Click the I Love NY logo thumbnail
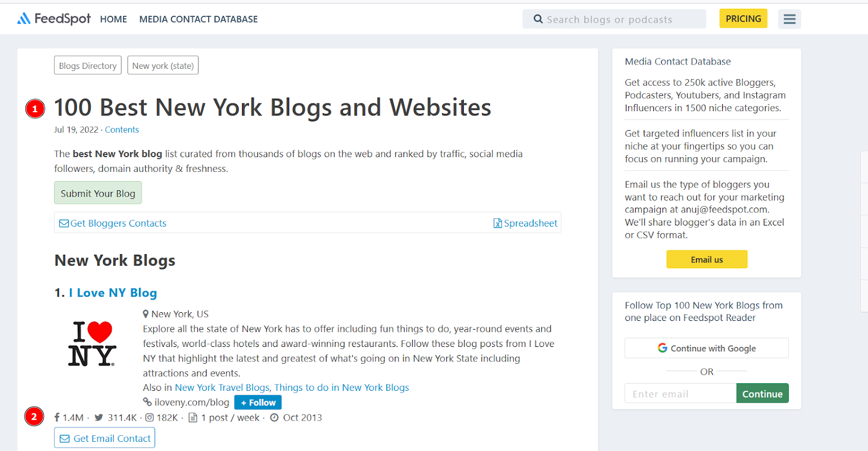Image resolution: width=868 pixels, height=451 pixels. 92,344
